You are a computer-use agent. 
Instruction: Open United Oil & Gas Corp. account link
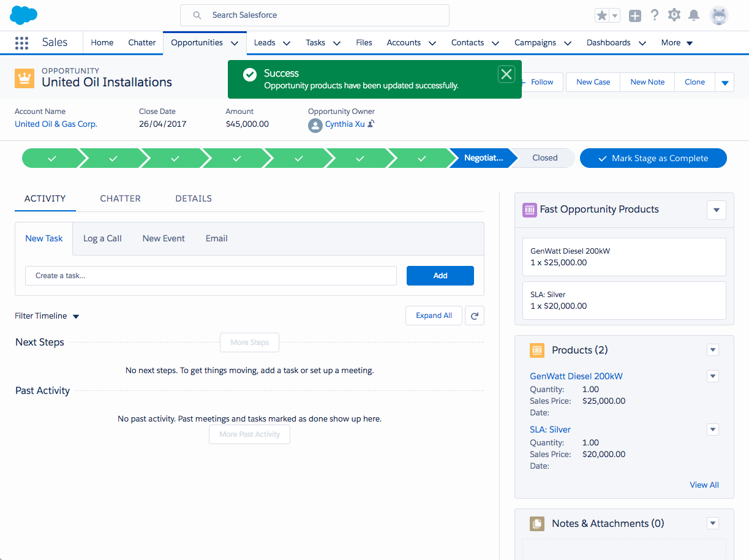coord(56,124)
